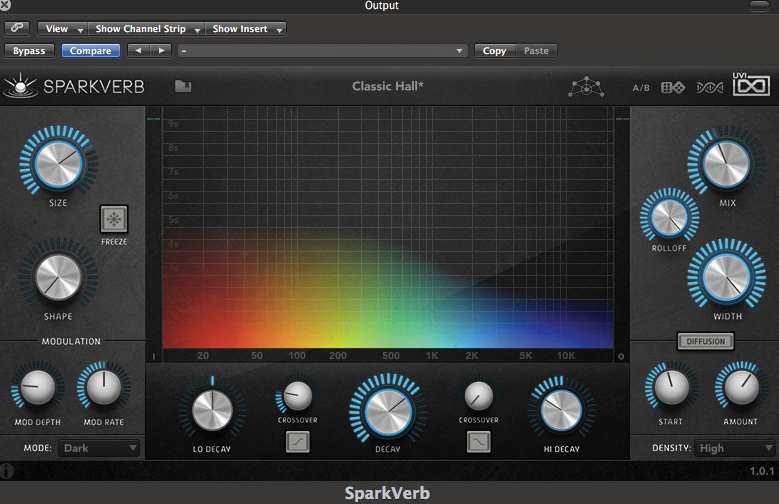Click the diffusion Amount knob
The height and width of the screenshot is (504, 779).
(x=741, y=387)
